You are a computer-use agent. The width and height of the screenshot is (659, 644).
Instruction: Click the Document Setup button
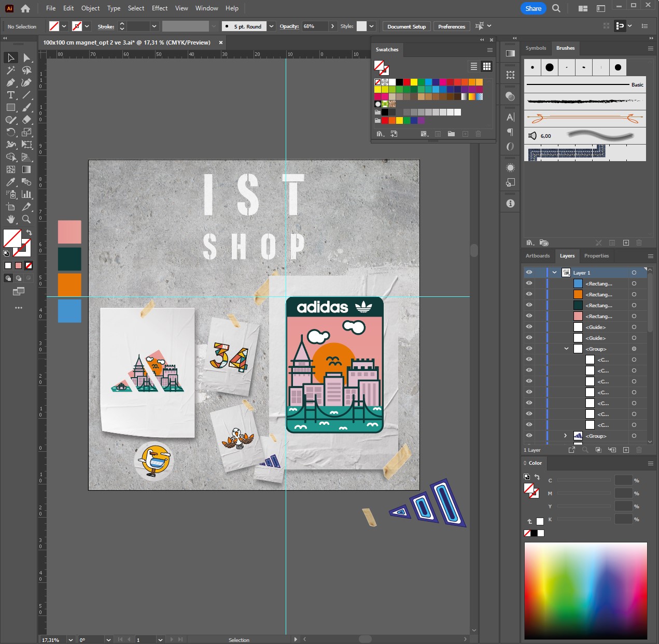[406, 26]
